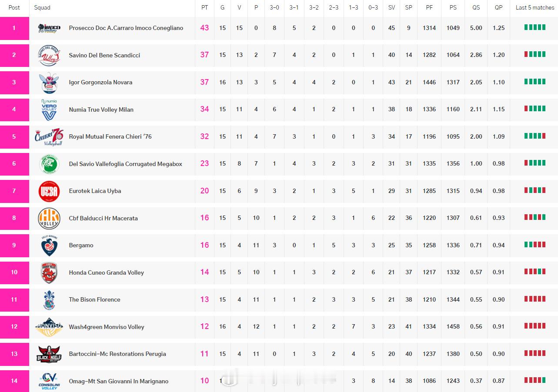This screenshot has height=392, width=558.
Task: Click Monviso's points conceded value 1458
Action: pyautogui.click(x=453, y=327)
